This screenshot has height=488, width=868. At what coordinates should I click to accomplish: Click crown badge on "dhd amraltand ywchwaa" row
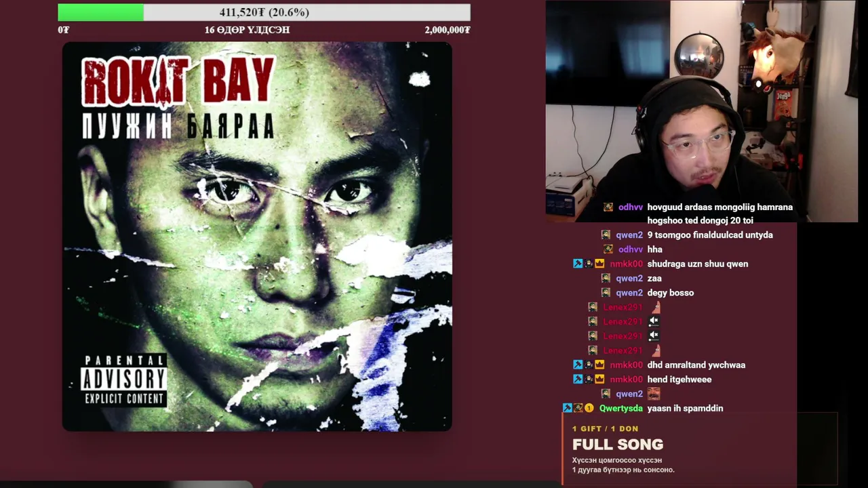(599, 365)
